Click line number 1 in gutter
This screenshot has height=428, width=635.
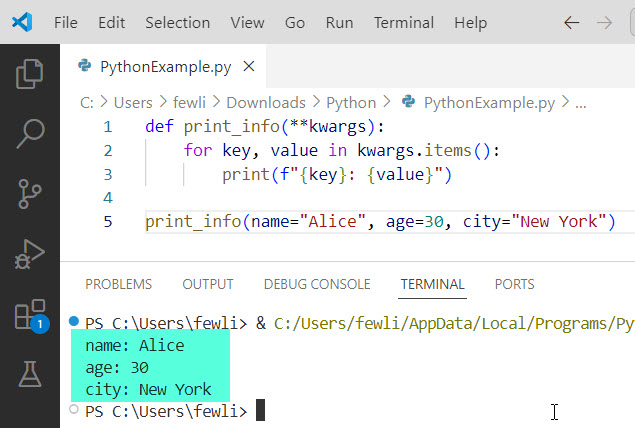tap(107, 127)
